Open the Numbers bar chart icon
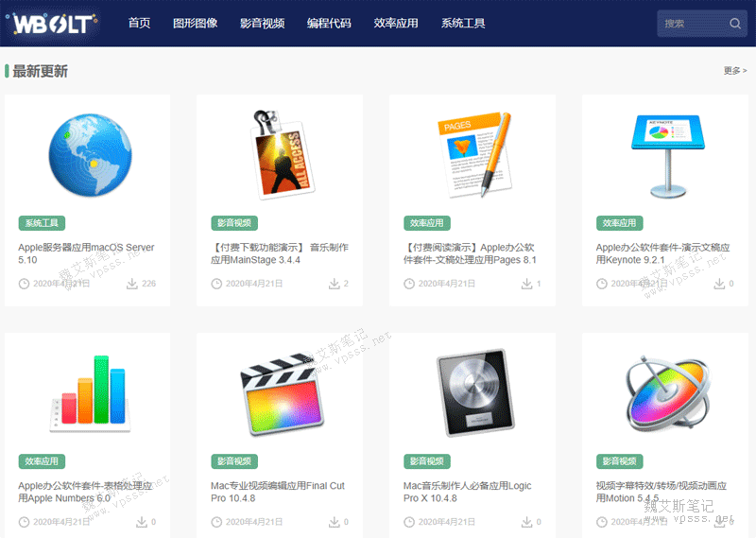 pyautogui.click(x=88, y=392)
